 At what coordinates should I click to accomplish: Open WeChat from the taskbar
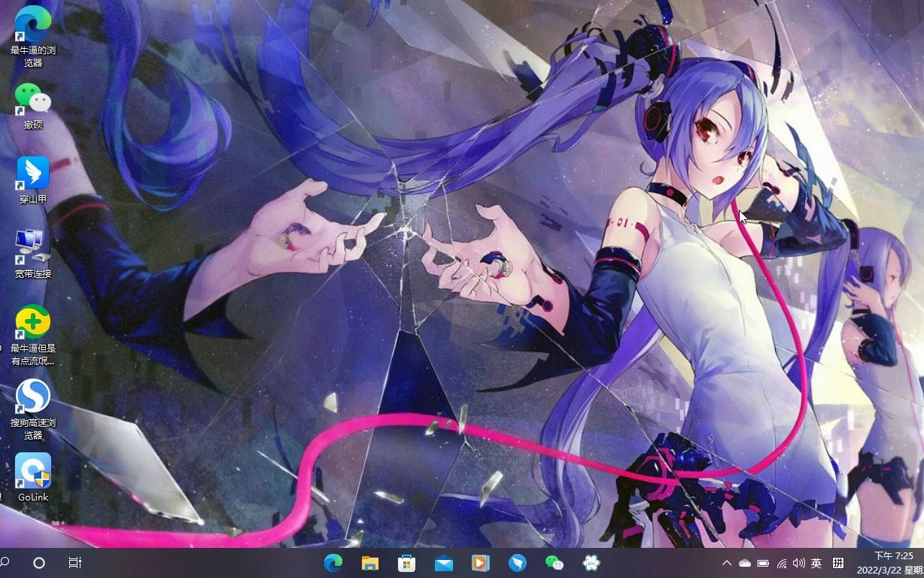[554, 562]
